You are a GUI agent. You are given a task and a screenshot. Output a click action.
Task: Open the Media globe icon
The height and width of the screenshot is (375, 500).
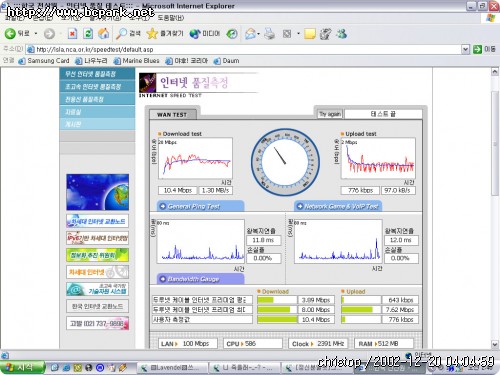click(205, 33)
